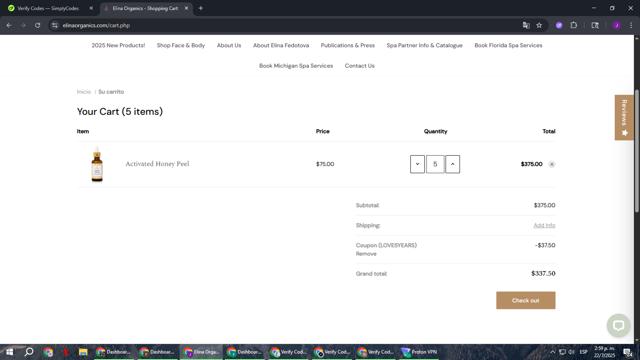
Task: Open the About Us menu item
Action: coord(229,45)
